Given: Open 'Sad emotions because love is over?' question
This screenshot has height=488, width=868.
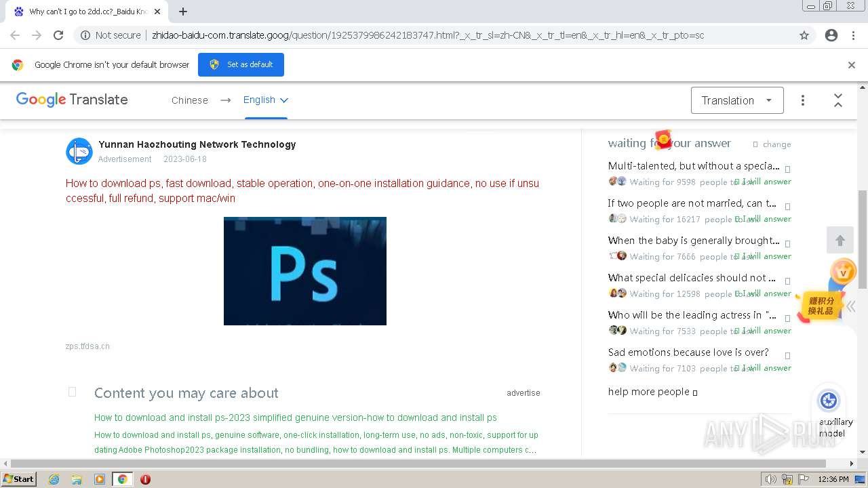Looking at the screenshot, I should (x=688, y=352).
